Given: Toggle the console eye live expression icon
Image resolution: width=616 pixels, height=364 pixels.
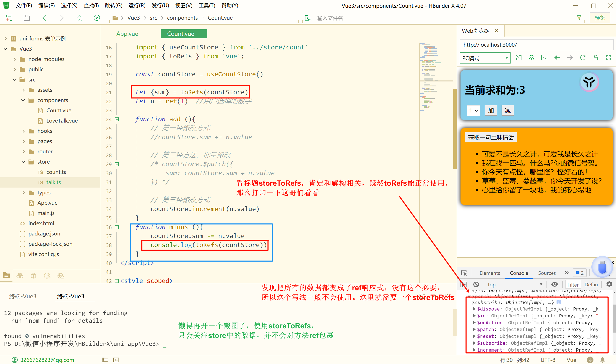Looking at the screenshot, I should click(x=554, y=284).
